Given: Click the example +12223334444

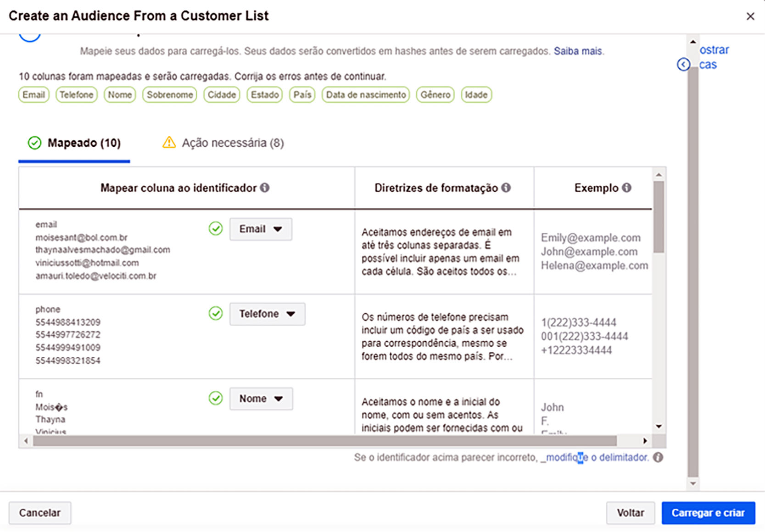Looking at the screenshot, I should pos(576,350).
